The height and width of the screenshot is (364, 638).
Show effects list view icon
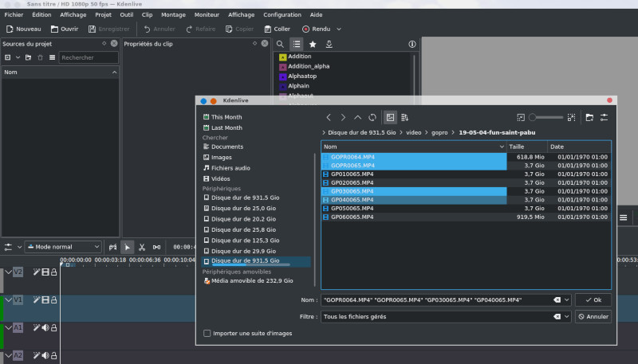tap(296, 44)
